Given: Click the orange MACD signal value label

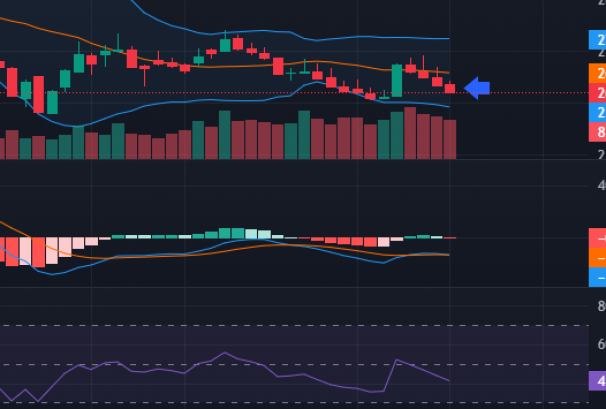Looking at the screenshot, I should click(598, 258).
